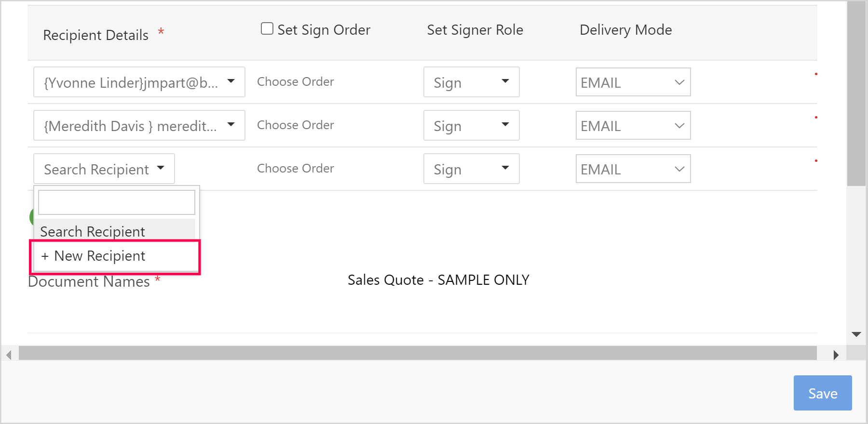Viewport: 868px width, 424px height.
Task: Expand EMAIL delivery mode in second row
Action: click(633, 126)
